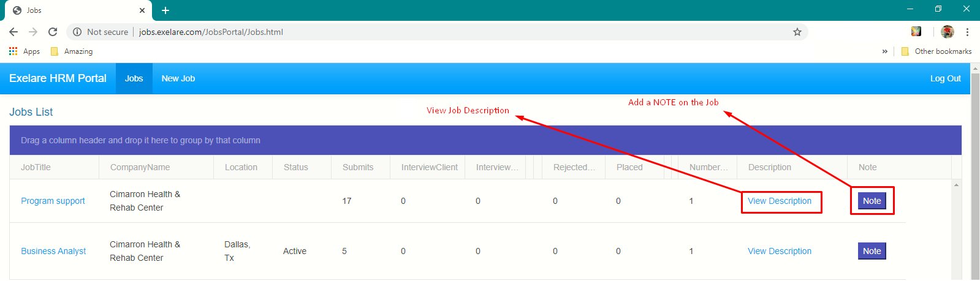Click the Active status cell
The image size is (980, 281).
pyautogui.click(x=295, y=251)
